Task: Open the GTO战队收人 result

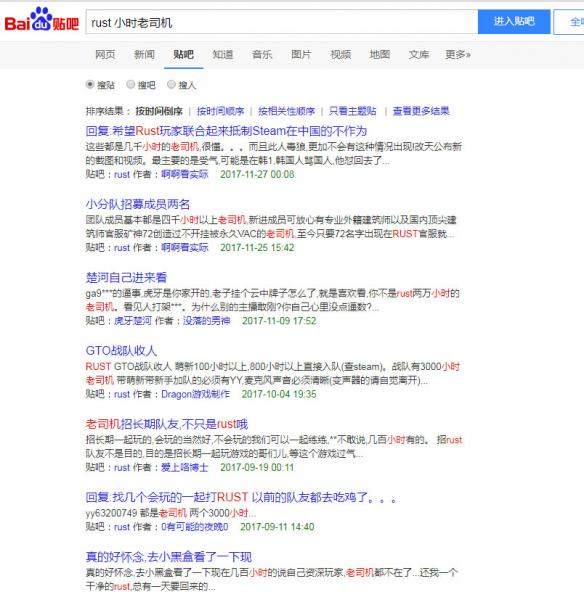Action: click(x=121, y=351)
